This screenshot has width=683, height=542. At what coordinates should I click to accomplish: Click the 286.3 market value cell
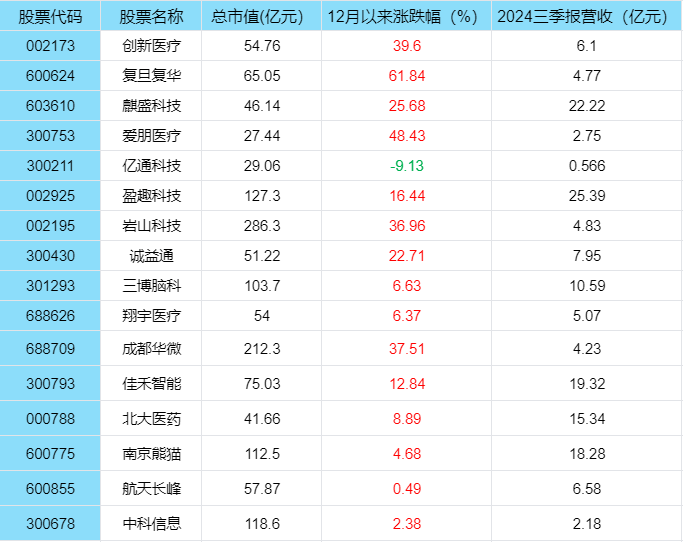[262, 226]
